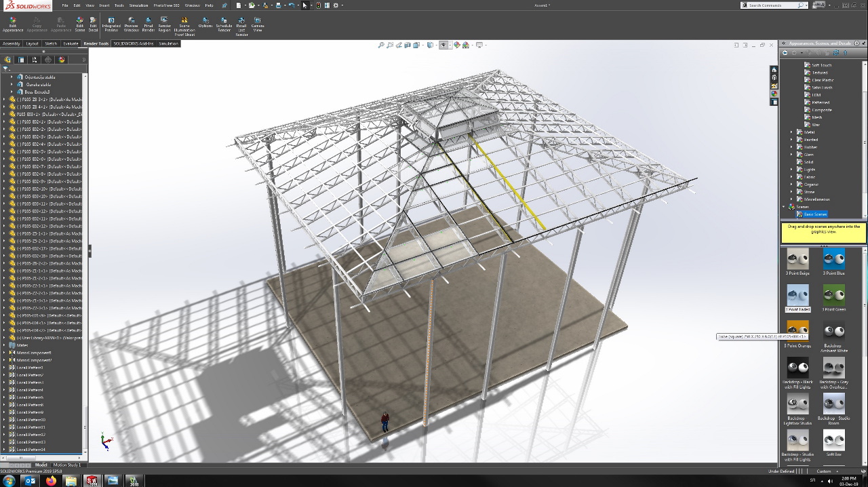Open the Schedule Render tool
The height and width of the screenshot is (487, 868).
point(224,24)
